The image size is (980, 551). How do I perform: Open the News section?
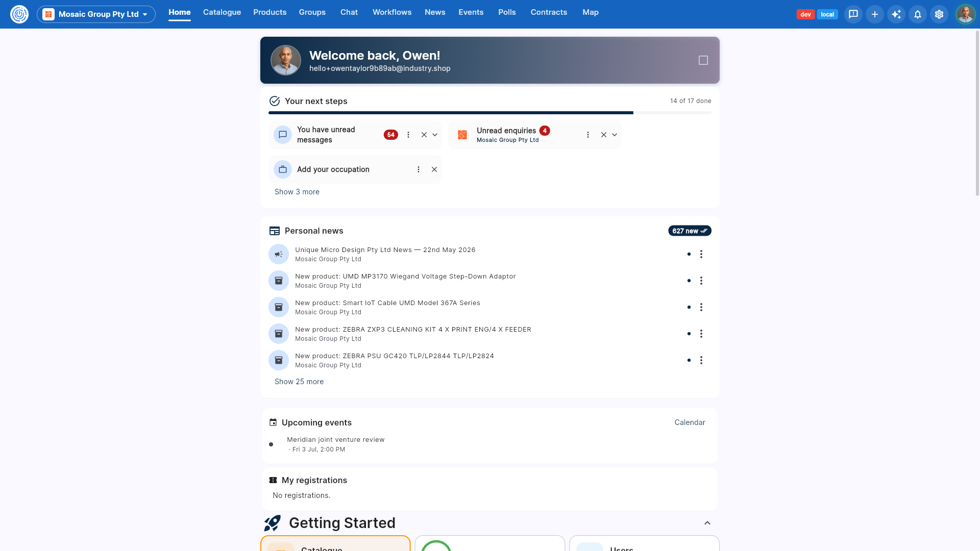coord(435,12)
